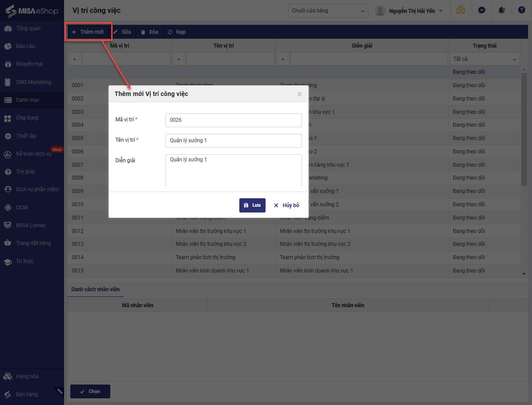Screen dimensions: 532x405
Task: Click the user avatar picture
Action: click(380, 11)
